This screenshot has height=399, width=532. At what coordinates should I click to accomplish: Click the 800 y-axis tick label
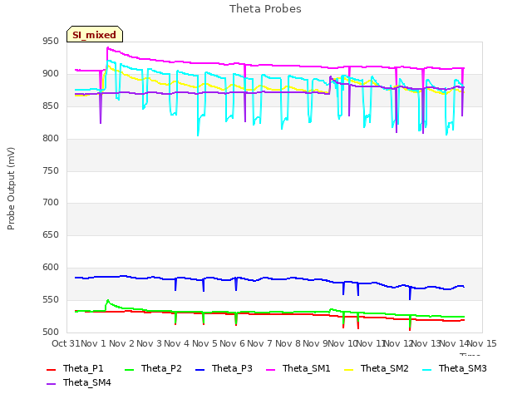tap(51, 139)
